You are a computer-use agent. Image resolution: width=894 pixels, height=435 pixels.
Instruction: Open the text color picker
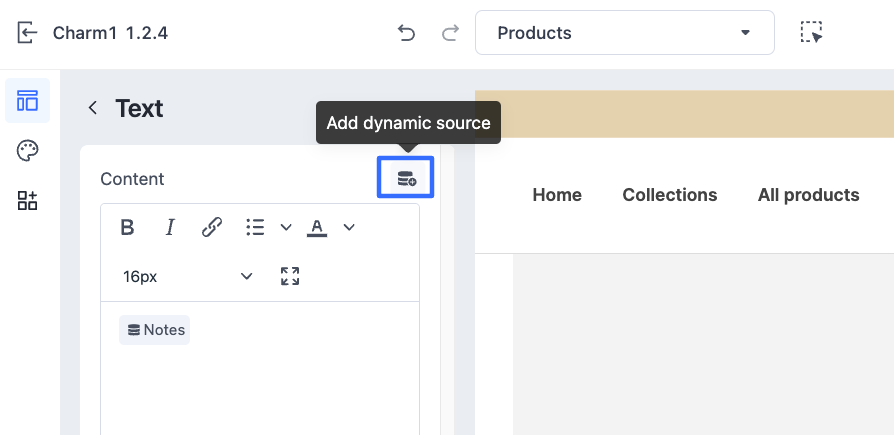[318, 228]
